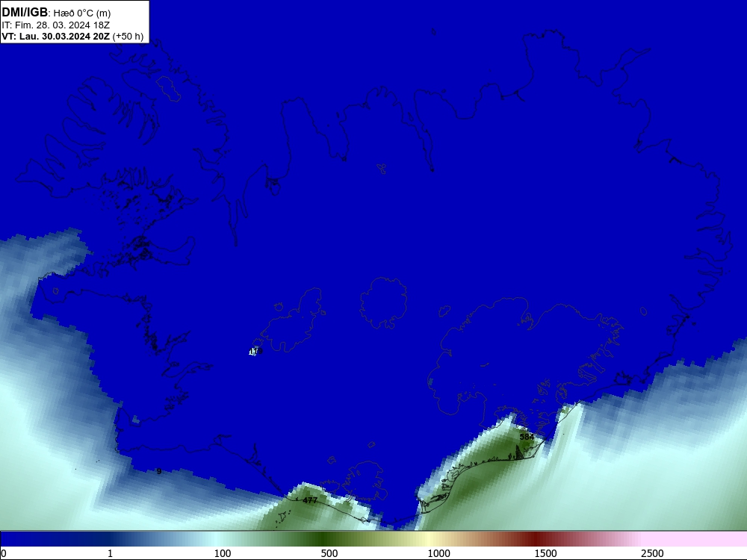
Task: Click the DMI/IGB title in the header box
Action: pyautogui.click(x=25, y=13)
